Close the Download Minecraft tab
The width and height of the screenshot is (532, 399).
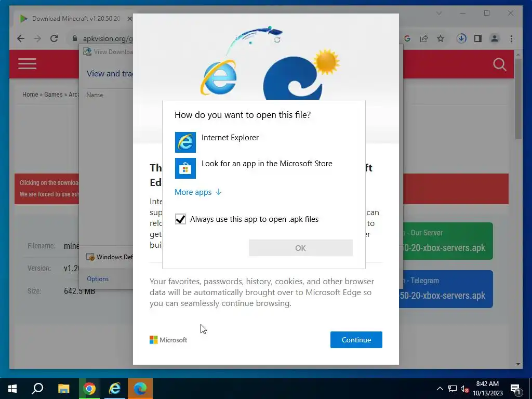point(129,19)
